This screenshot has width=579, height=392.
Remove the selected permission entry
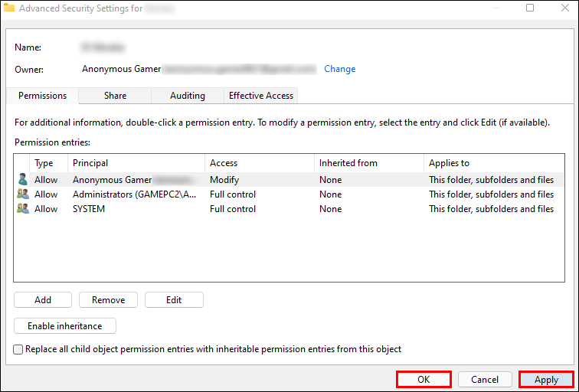pos(108,299)
